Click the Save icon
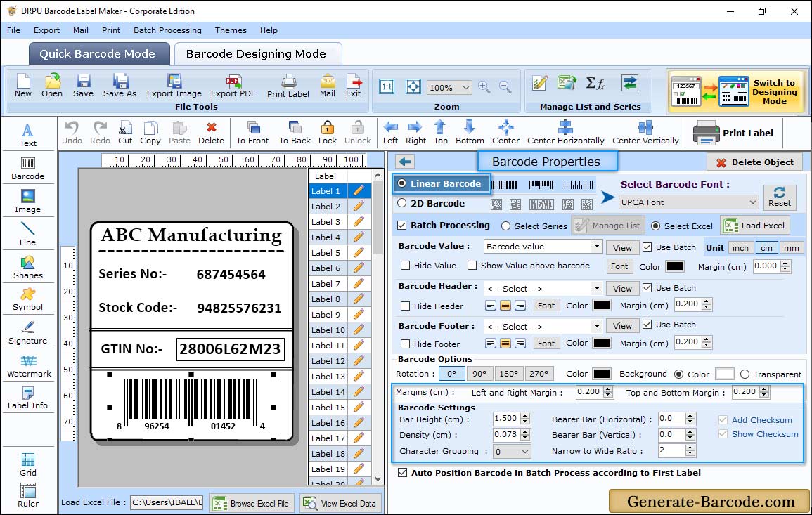 point(83,86)
